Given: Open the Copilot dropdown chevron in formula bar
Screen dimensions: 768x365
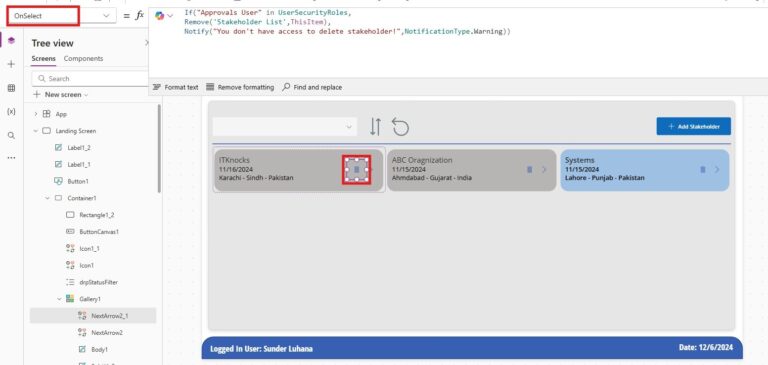Looking at the screenshot, I should 170,16.
